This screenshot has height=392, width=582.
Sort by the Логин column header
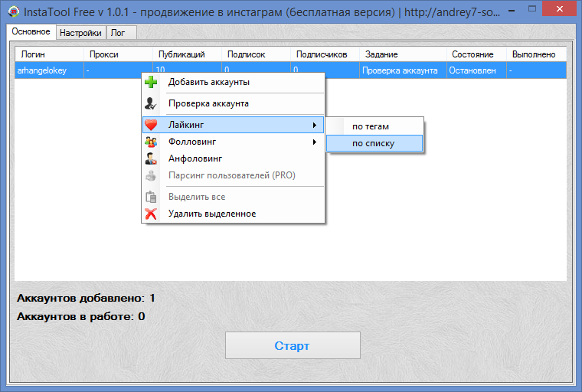pos(49,54)
